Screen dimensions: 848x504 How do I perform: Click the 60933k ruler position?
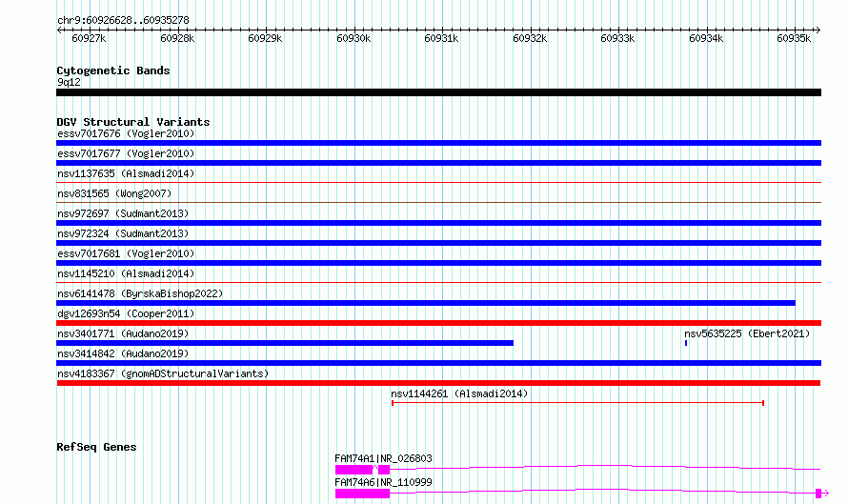pyautogui.click(x=617, y=38)
